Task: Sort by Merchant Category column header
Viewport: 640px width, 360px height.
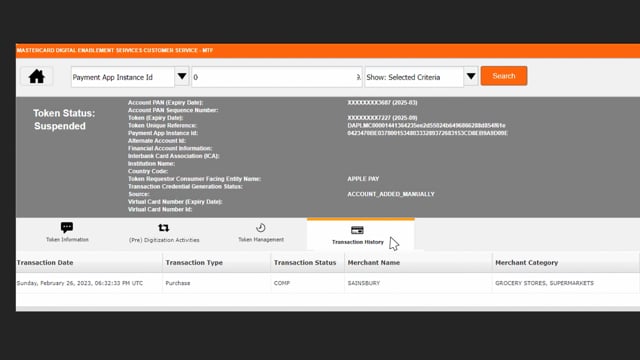Action: [x=565, y=262]
